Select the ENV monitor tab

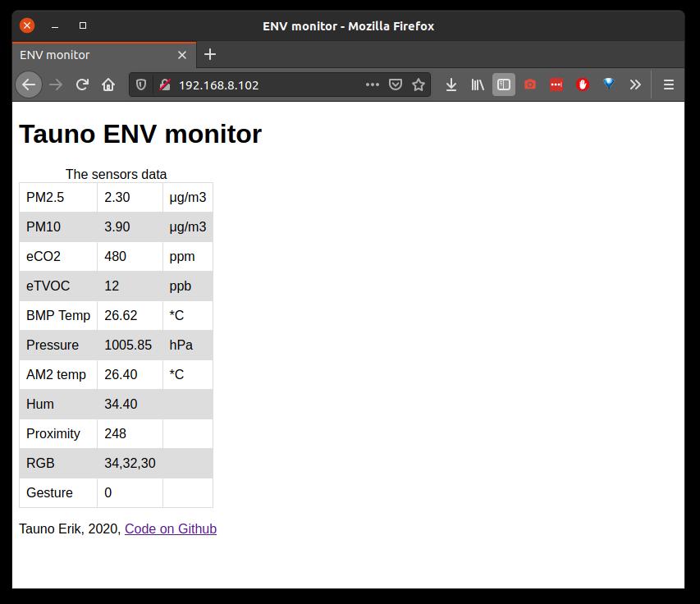90,55
